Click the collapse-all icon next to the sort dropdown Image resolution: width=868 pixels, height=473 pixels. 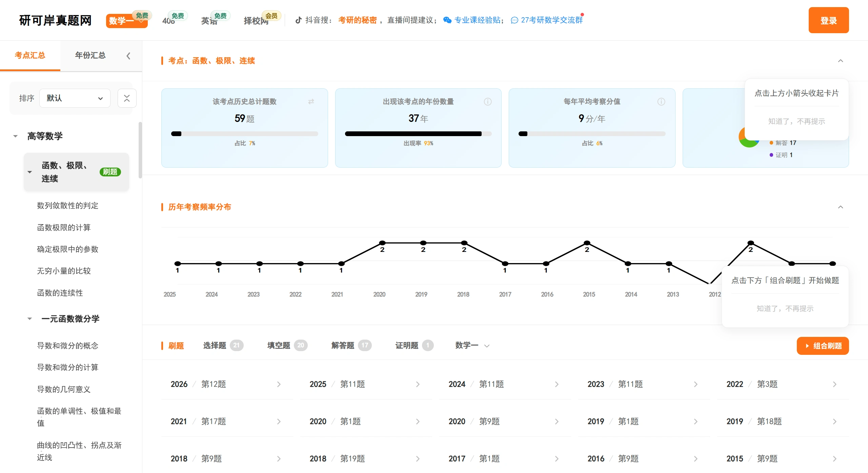click(x=127, y=98)
